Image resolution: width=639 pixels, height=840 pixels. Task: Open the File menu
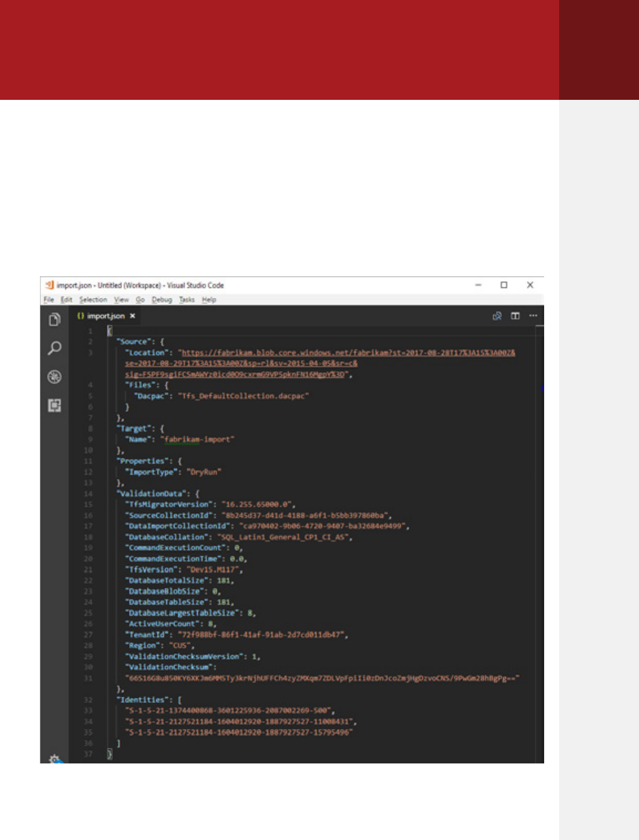pos(49,300)
